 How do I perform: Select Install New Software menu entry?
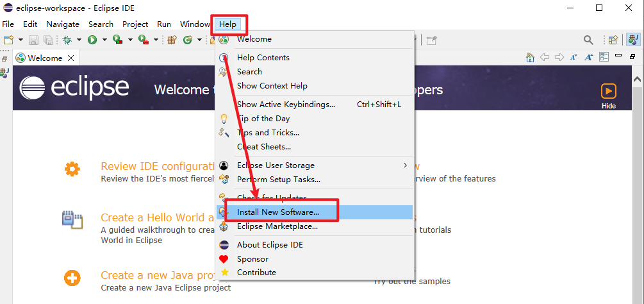tap(277, 212)
